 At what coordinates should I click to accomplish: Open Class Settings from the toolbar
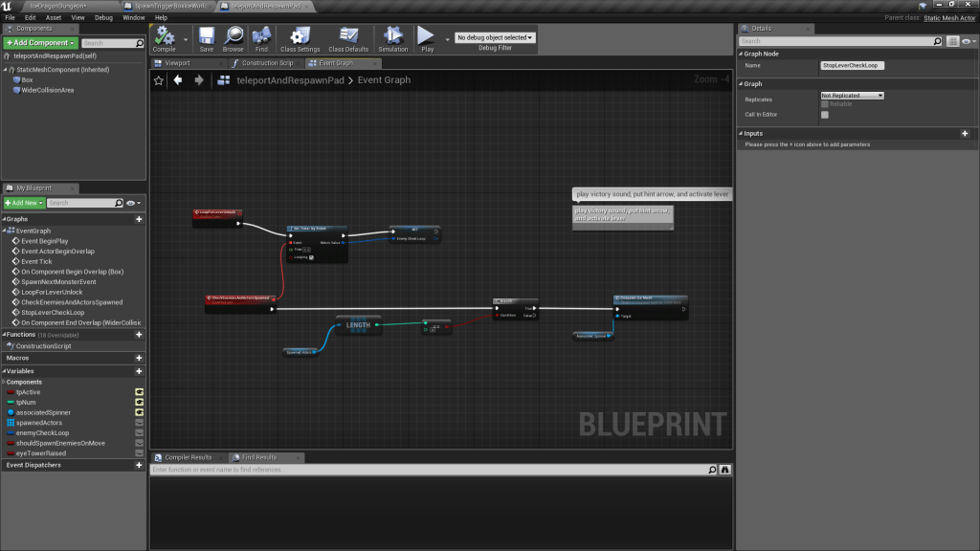point(300,37)
